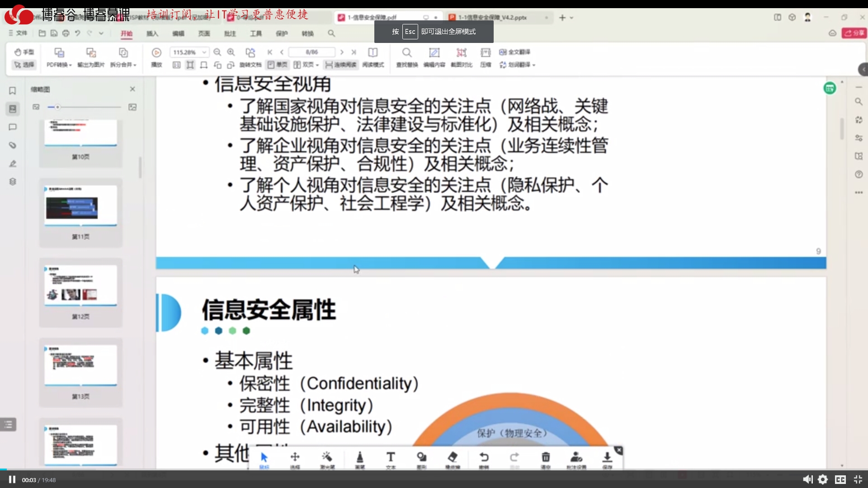Jump to last page arrow
Screen dimensions: 868x488
[354, 52]
